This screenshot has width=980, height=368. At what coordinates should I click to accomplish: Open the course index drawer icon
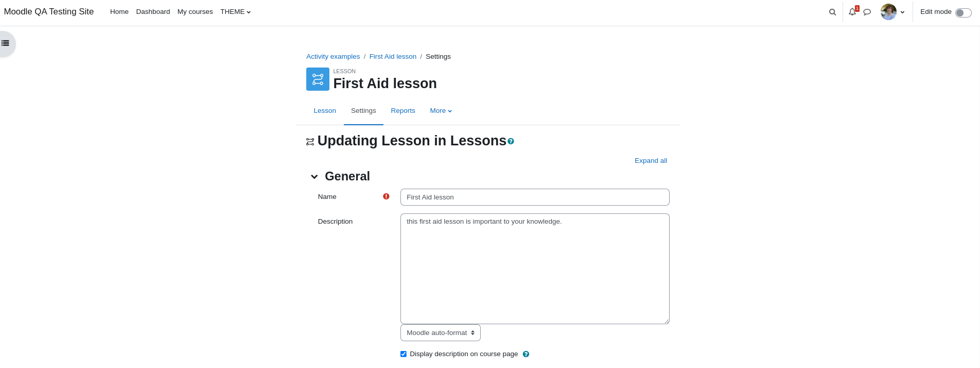(6, 43)
